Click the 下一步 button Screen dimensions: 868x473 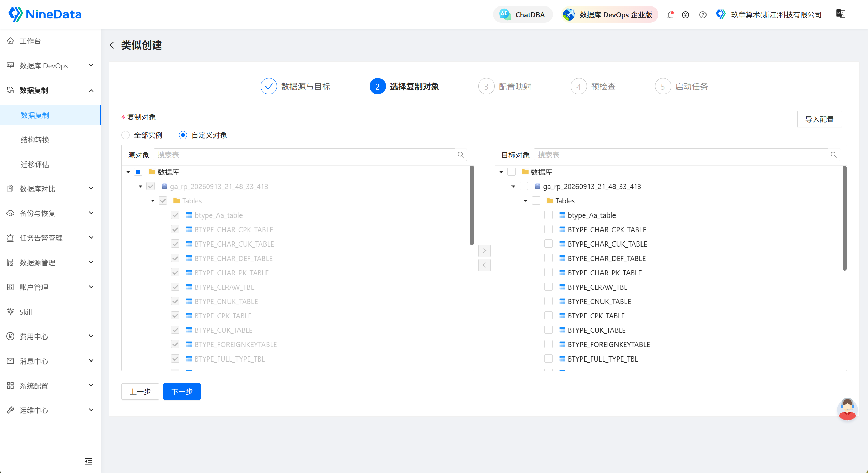[x=182, y=391]
